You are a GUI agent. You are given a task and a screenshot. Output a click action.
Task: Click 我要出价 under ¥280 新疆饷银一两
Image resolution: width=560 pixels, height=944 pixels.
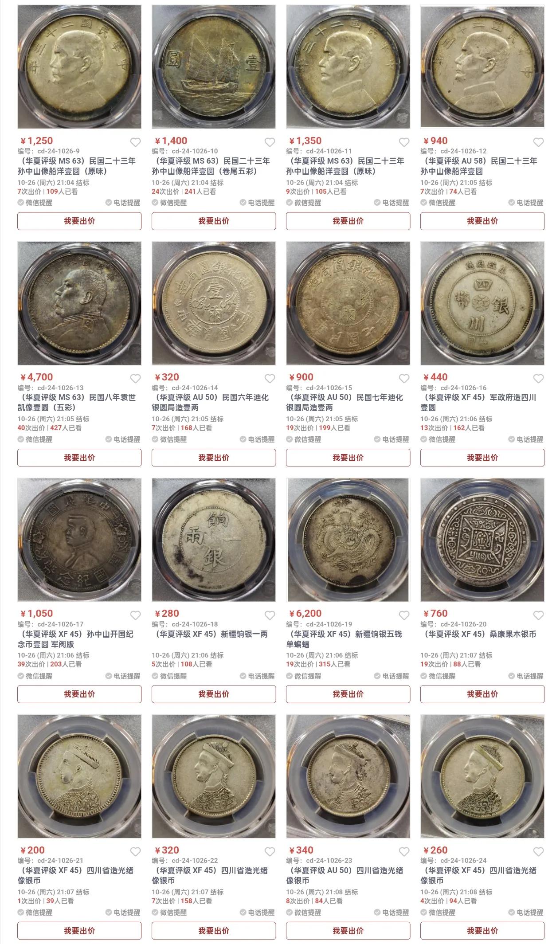(x=214, y=694)
